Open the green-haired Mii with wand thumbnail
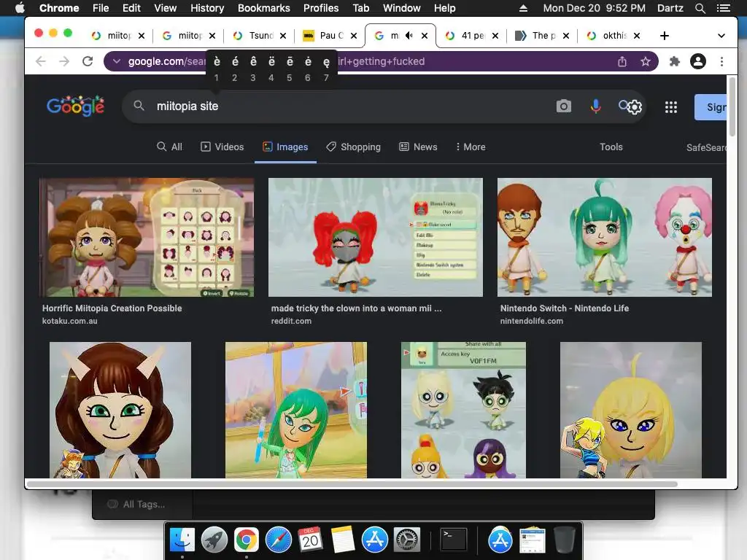 point(296,410)
